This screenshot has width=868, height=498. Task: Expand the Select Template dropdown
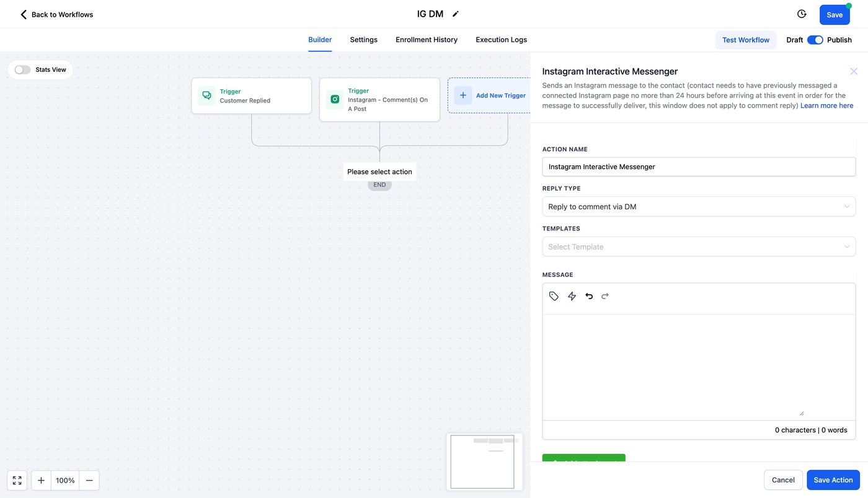pyautogui.click(x=699, y=247)
